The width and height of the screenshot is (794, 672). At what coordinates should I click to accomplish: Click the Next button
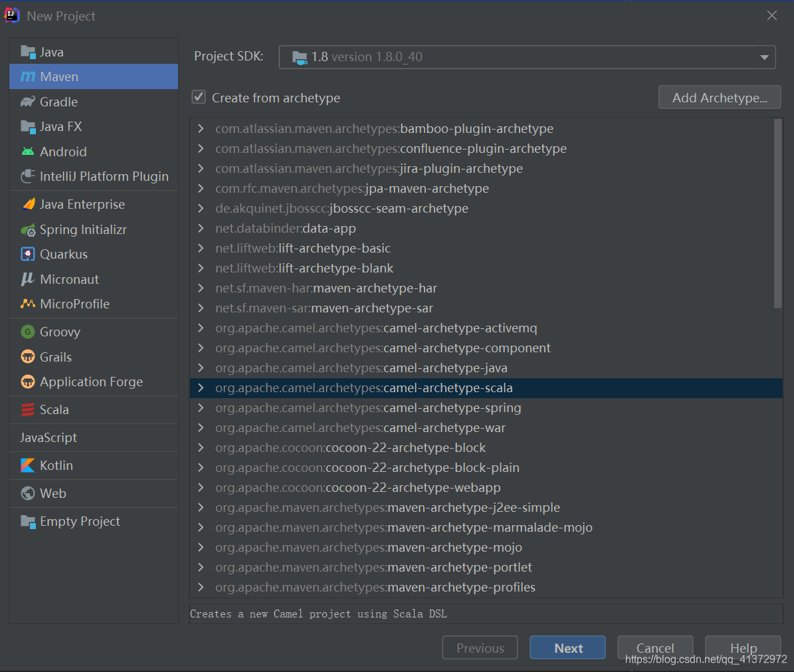[x=567, y=647]
